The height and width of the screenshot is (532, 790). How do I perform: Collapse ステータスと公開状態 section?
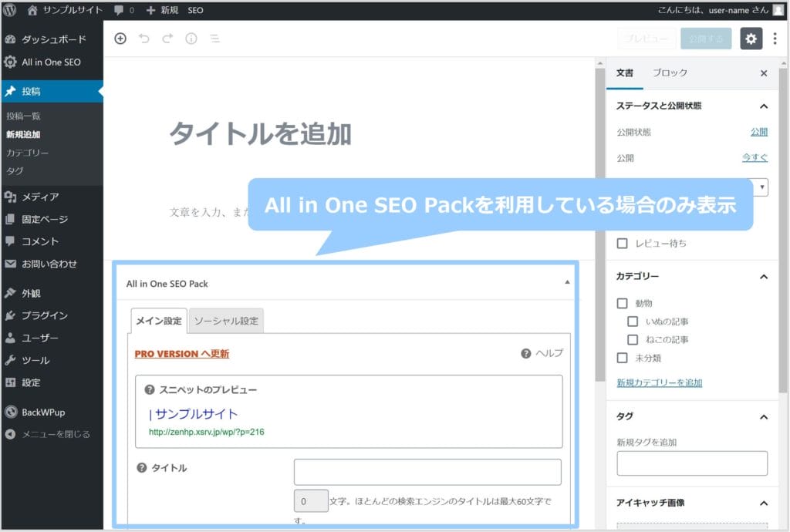tap(764, 106)
